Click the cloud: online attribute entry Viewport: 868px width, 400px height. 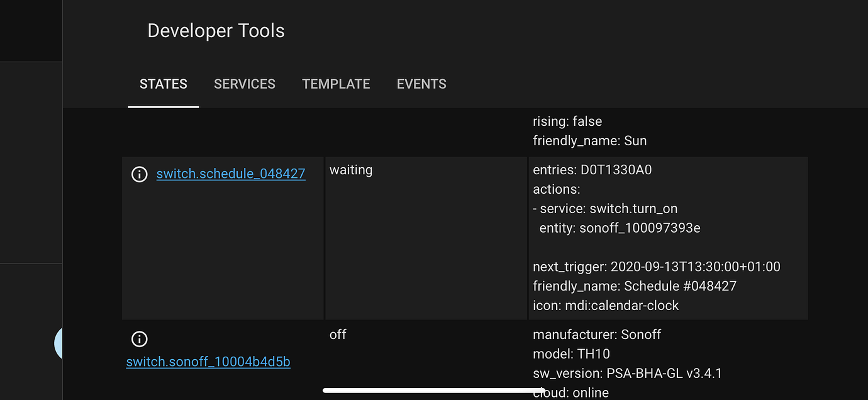tap(570, 392)
